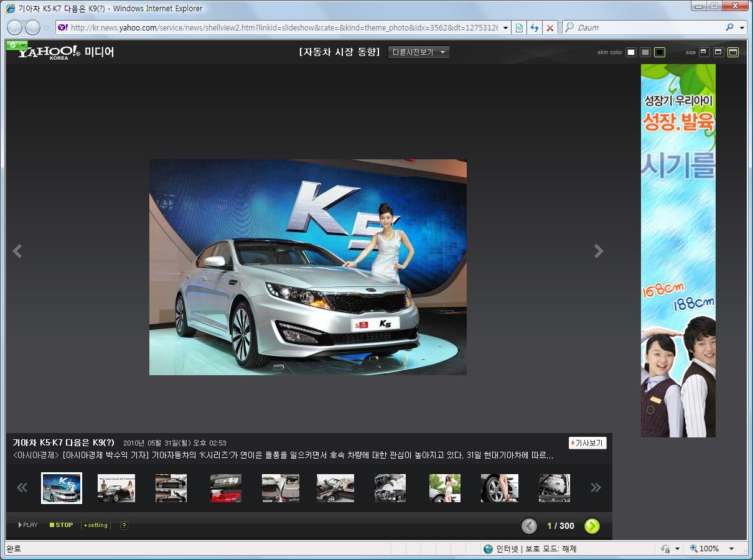Select the engine bay thumbnail
Viewport: 753px width, 560px height.
tap(554, 488)
